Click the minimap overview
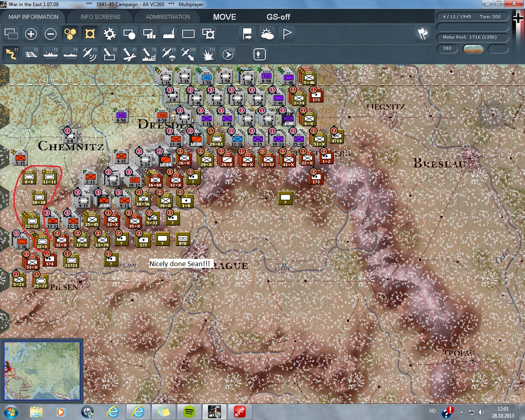Viewport: 525px width, 420px height. (x=42, y=370)
